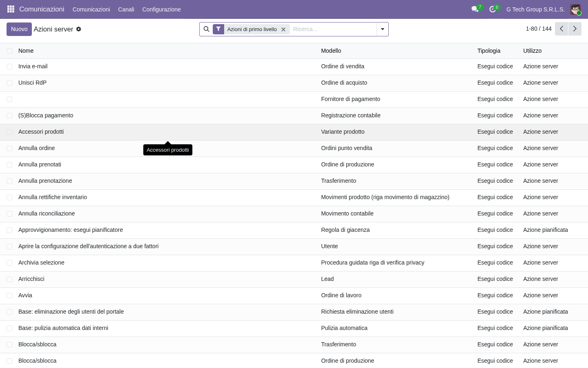This screenshot has width=588, height=368.
Task: Click the Ordini punto vendita cell
Action: (x=347, y=148)
